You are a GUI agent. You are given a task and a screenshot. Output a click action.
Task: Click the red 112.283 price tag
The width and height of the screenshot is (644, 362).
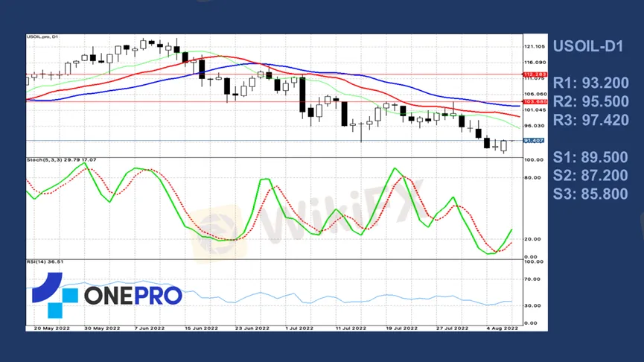tap(535, 74)
